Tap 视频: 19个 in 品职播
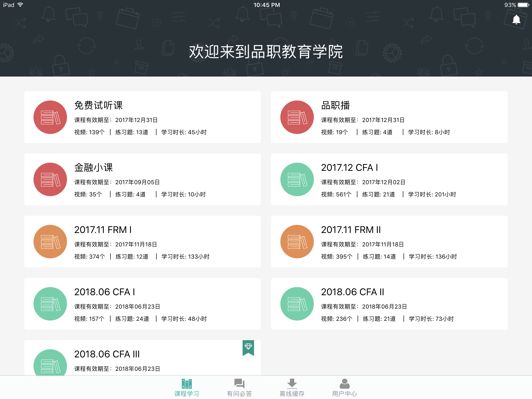532x399 pixels. [x=335, y=132]
